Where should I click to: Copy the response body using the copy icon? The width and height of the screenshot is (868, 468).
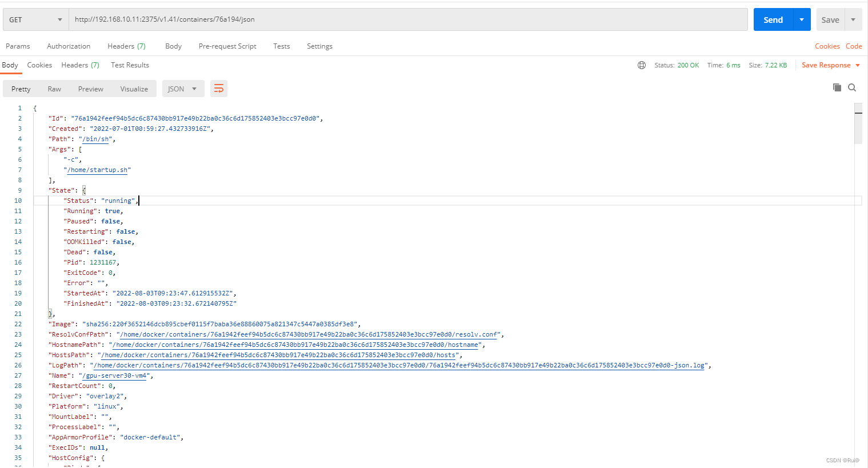tap(837, 87)
